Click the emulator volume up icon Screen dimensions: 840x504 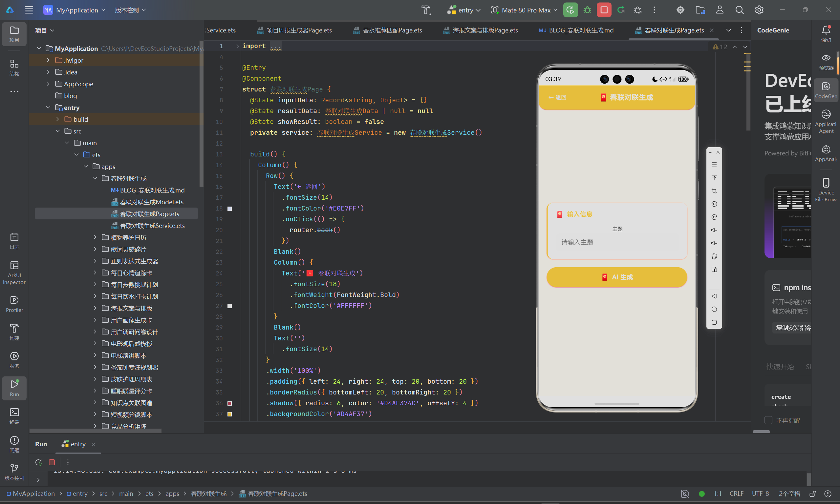point(714,230)
